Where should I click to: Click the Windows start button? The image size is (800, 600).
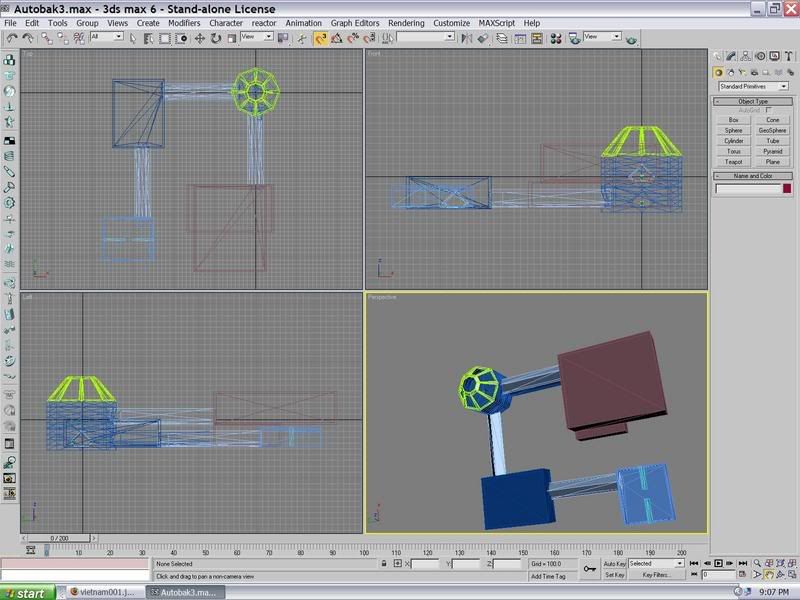[28, 593]
